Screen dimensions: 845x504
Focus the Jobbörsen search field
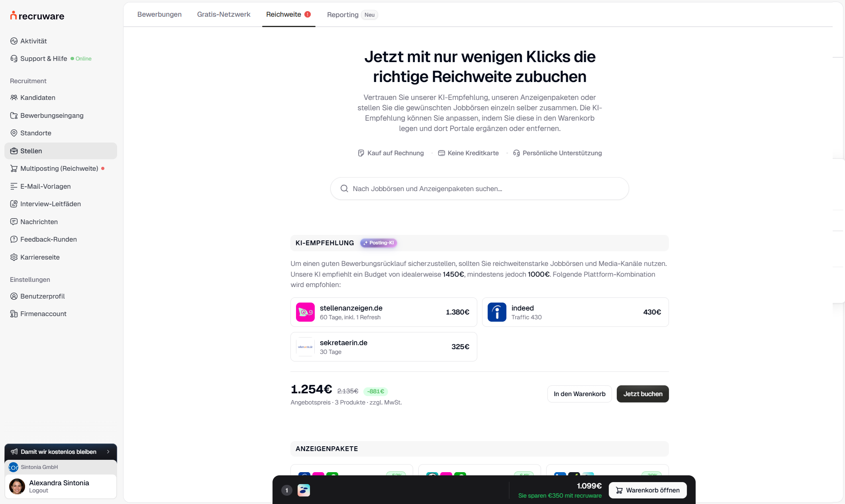(479, 189)
